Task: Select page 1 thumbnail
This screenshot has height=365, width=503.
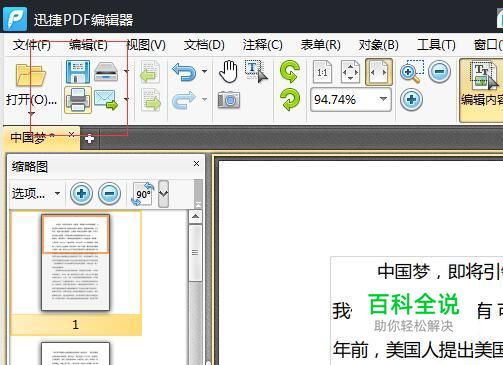Action: click(76, 263)
